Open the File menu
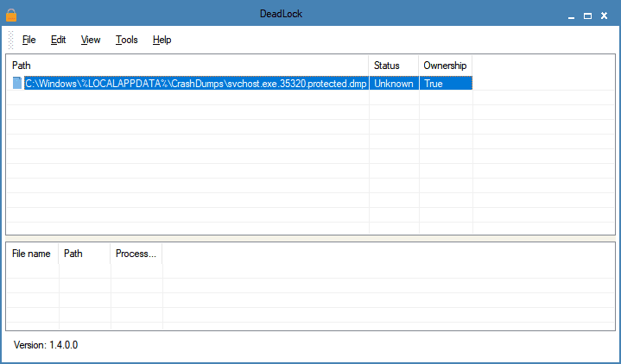 click(x=29, y=40)
